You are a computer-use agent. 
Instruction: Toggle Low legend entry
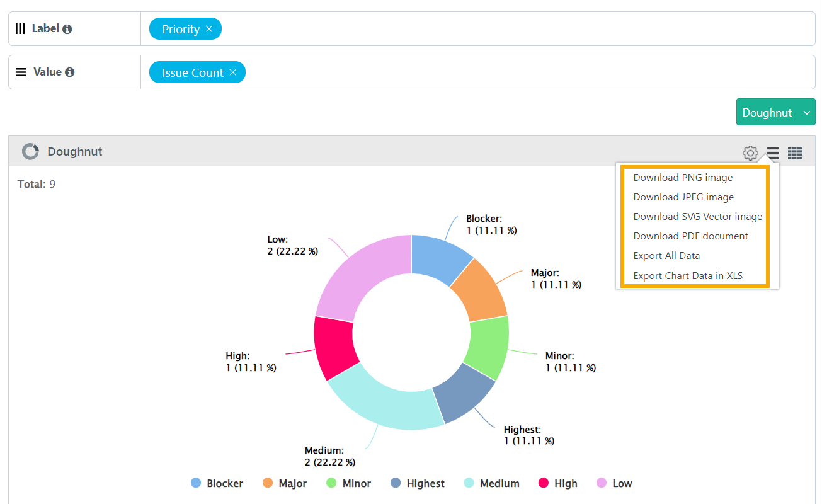(614, 483)
